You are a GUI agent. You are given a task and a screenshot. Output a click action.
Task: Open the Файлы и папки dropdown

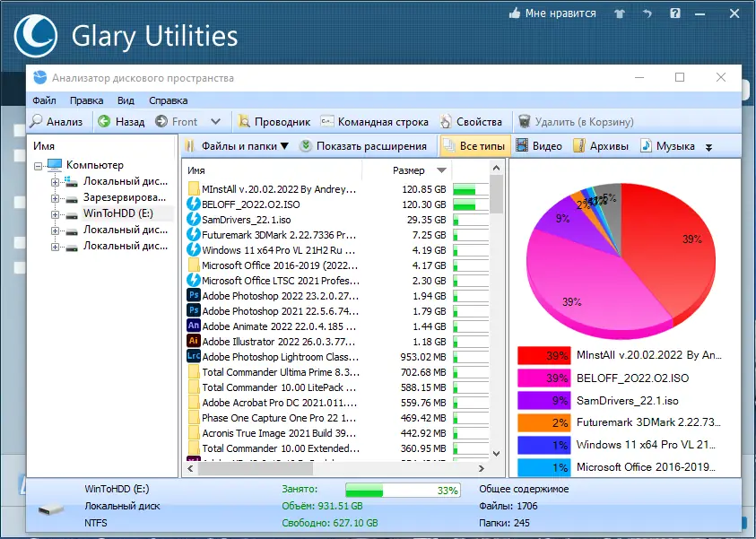238,146
